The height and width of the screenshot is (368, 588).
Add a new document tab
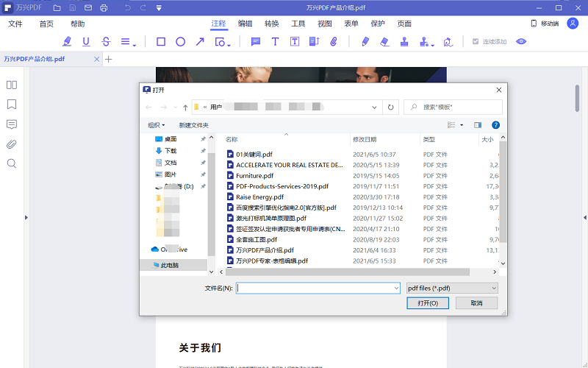pyautogui.click(x=108, y=60)
